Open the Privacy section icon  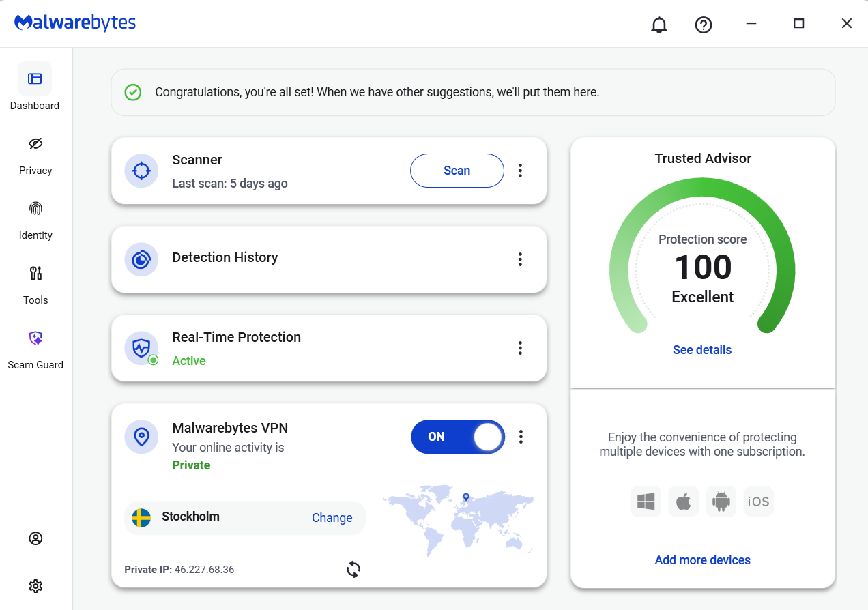[x=35, y=143]
